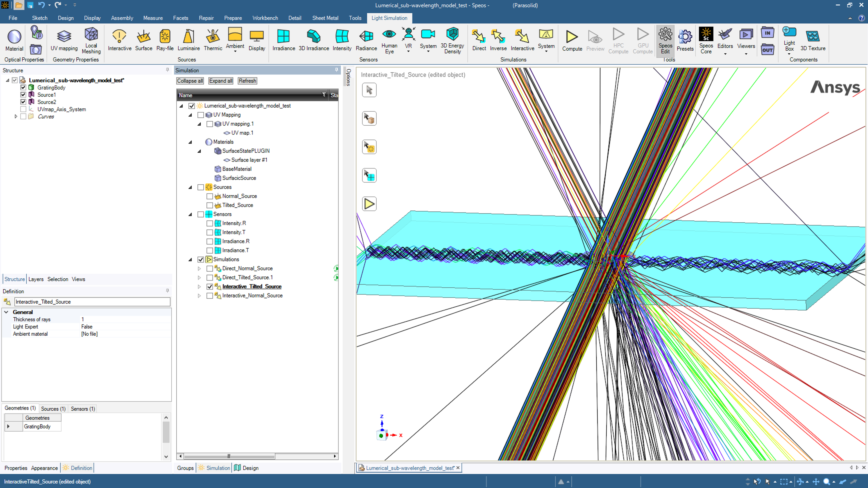The image size is (868, 488).
Task: Uncheck the Interactive_Tilted_Source simulation checkbox
Action: tap(210, 287)
